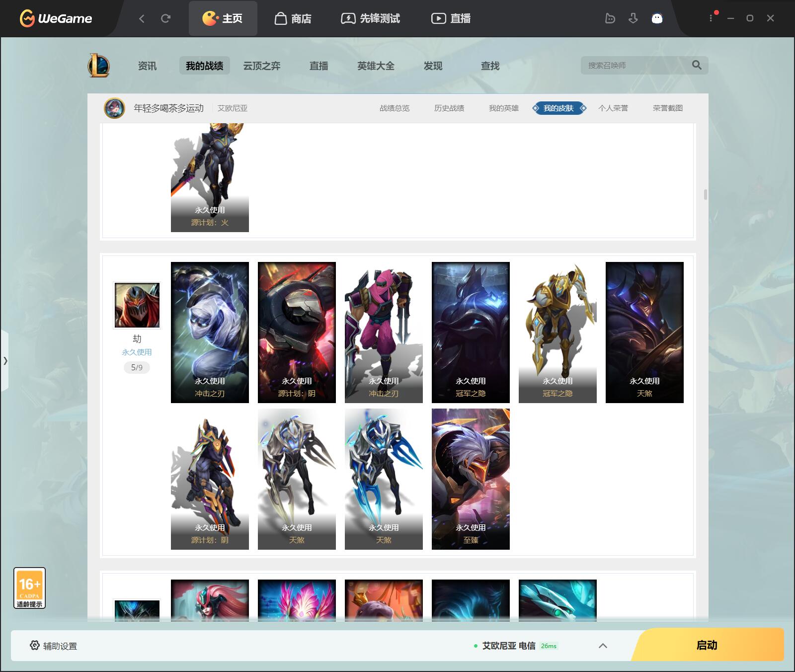This screenshot has width=795, height=672.
Task: Click the skin list scrollbar handle
Action: tap(705, 194)
